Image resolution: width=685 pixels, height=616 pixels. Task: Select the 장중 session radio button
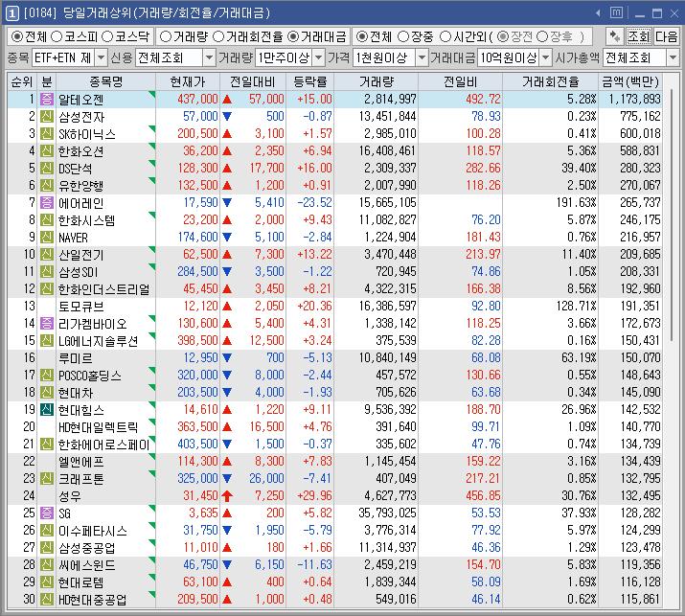click(x=403, y=36)
